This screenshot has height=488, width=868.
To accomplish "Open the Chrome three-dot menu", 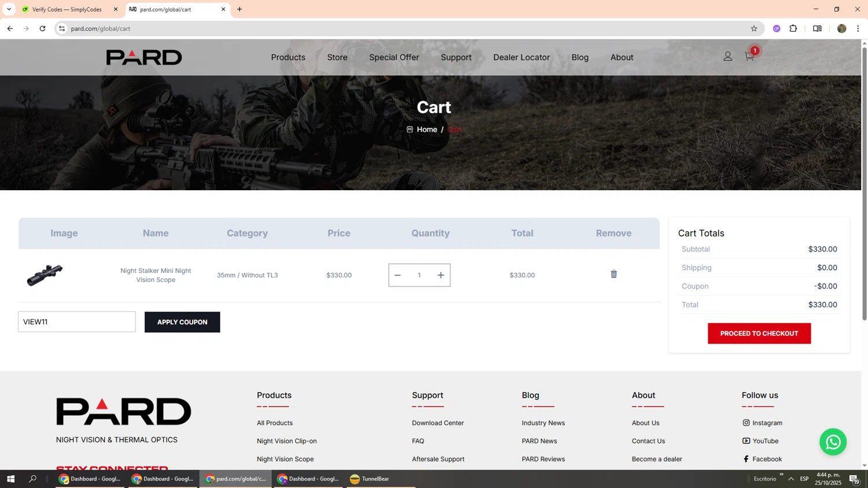I will [x=858, y=28].
